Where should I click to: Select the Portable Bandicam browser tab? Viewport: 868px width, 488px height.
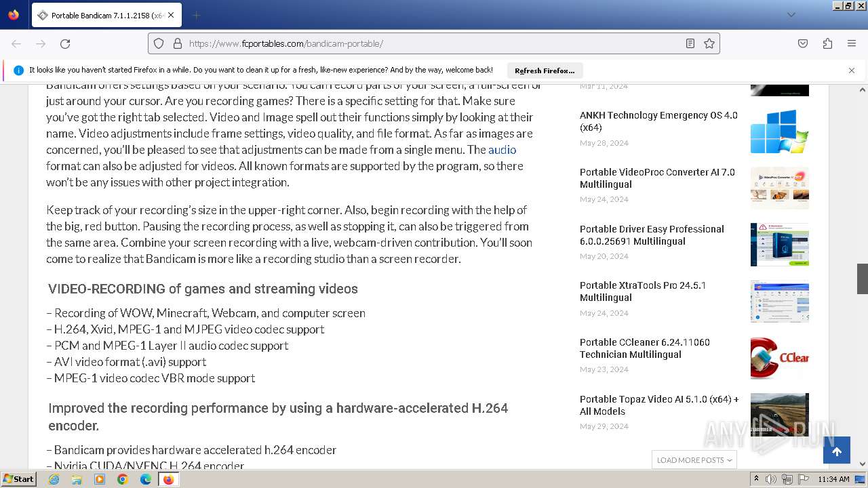(x=106, y=15)
